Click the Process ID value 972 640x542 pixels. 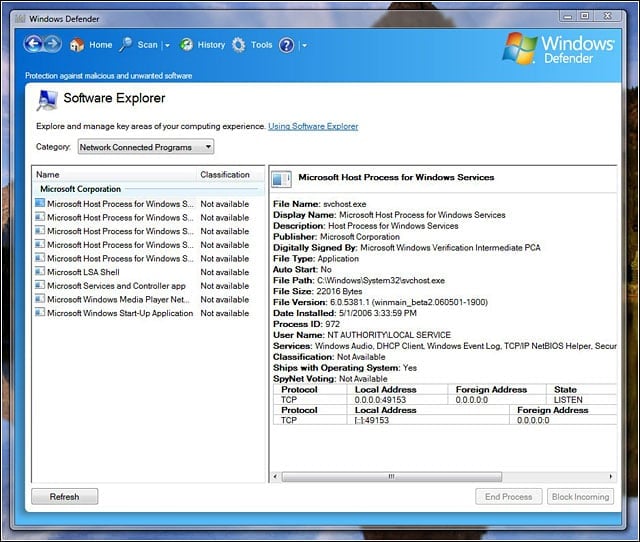tap(332, 324)
